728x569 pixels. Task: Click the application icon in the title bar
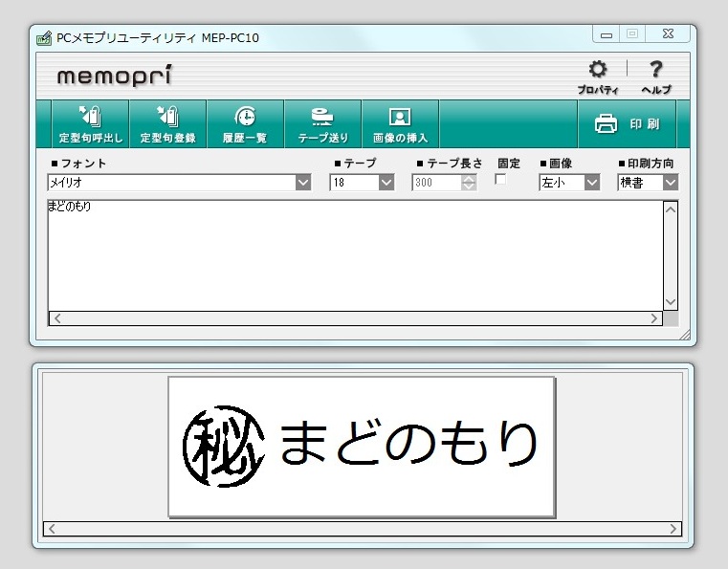tap(44, 37)
